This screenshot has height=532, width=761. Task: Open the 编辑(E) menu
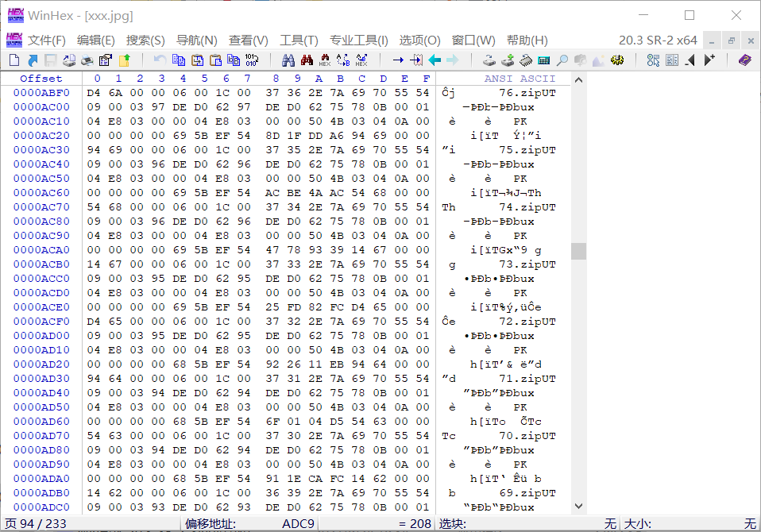(x=95, y=40)
